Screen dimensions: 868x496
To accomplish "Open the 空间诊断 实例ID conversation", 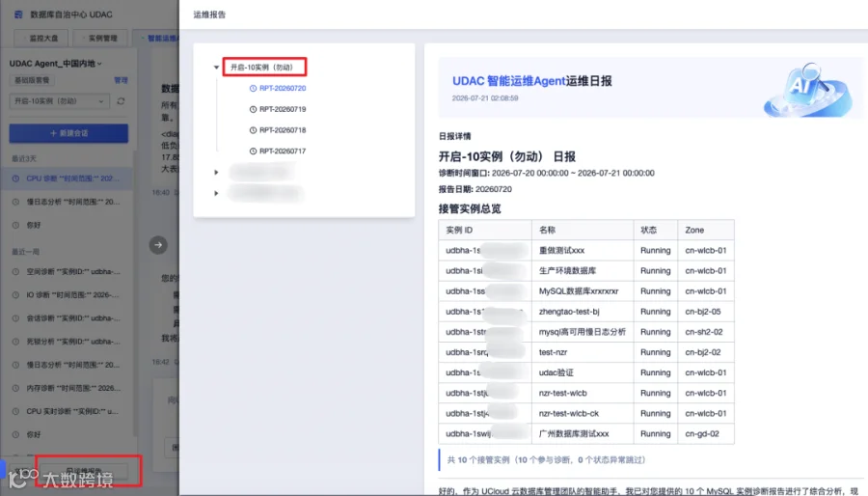I will pyautogui.click(x=68, y=271).
